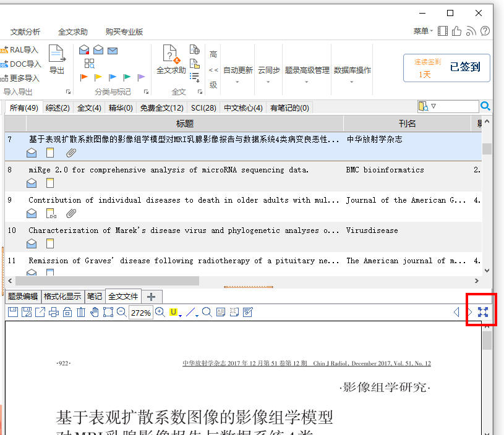Image resolution: width=504 pixels, height=435 pixels.
Task: Click the red flag marker
Action: (84, 77)
